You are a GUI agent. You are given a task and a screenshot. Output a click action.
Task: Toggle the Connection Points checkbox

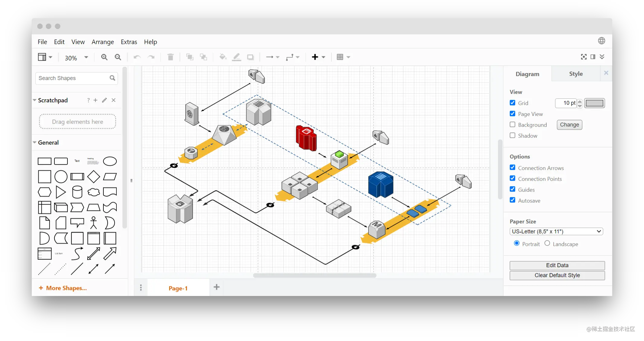click(512, 178)
